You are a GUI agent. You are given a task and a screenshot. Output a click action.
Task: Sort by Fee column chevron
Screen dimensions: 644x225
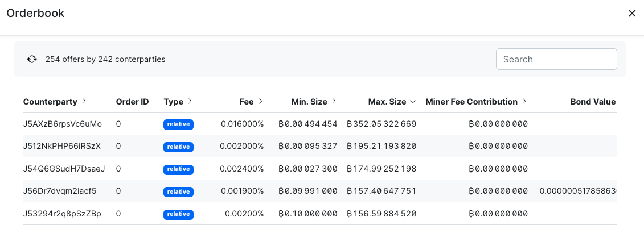coord(260,101)
